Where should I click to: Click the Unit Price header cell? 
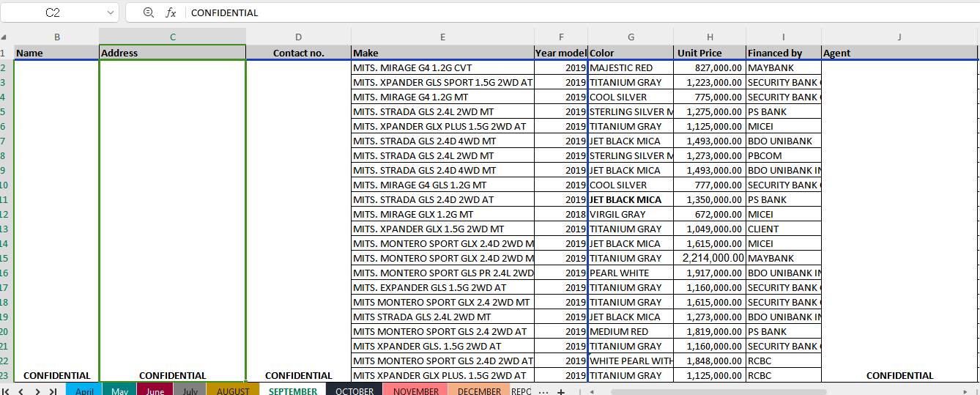point(710,53)
